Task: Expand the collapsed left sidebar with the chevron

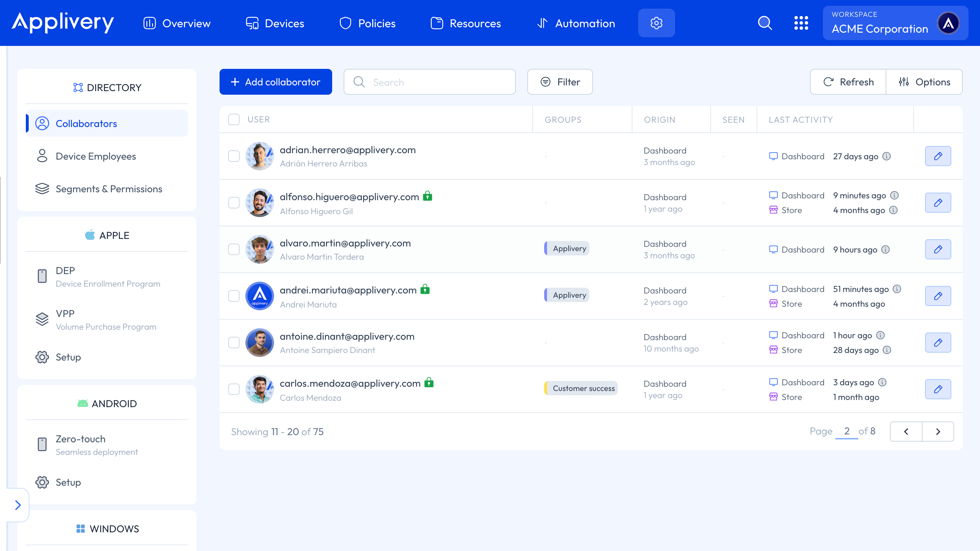Action: tap(18, 505)
